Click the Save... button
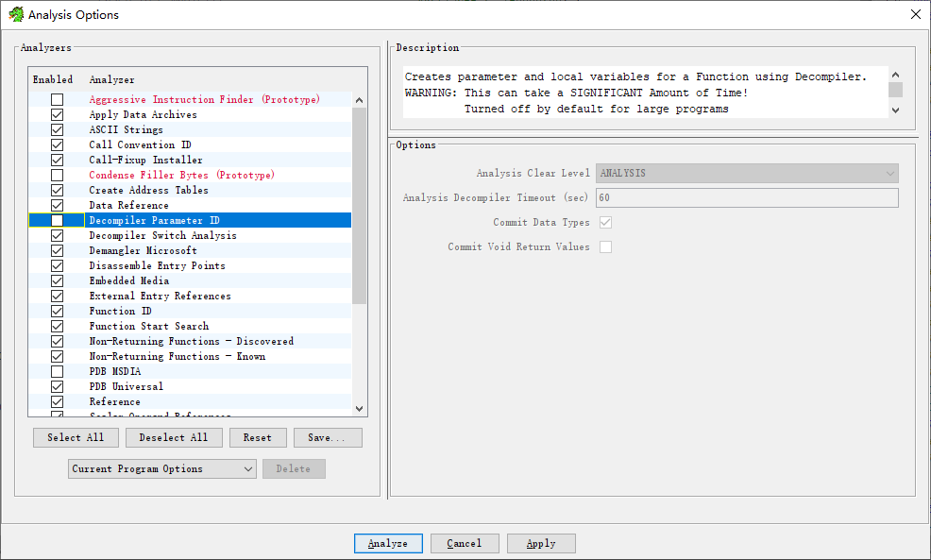Image resolution: width=931 pixels, height=560 pixels. [x=327, y=437]
